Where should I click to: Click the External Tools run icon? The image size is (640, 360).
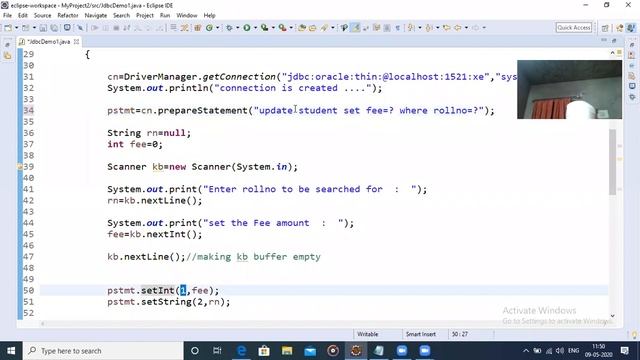[282, 28]
